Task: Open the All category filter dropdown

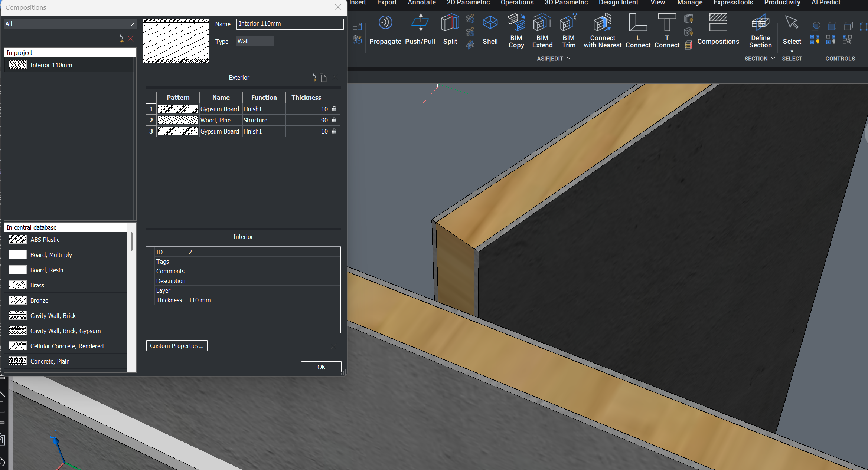Action: click(70, 24)
